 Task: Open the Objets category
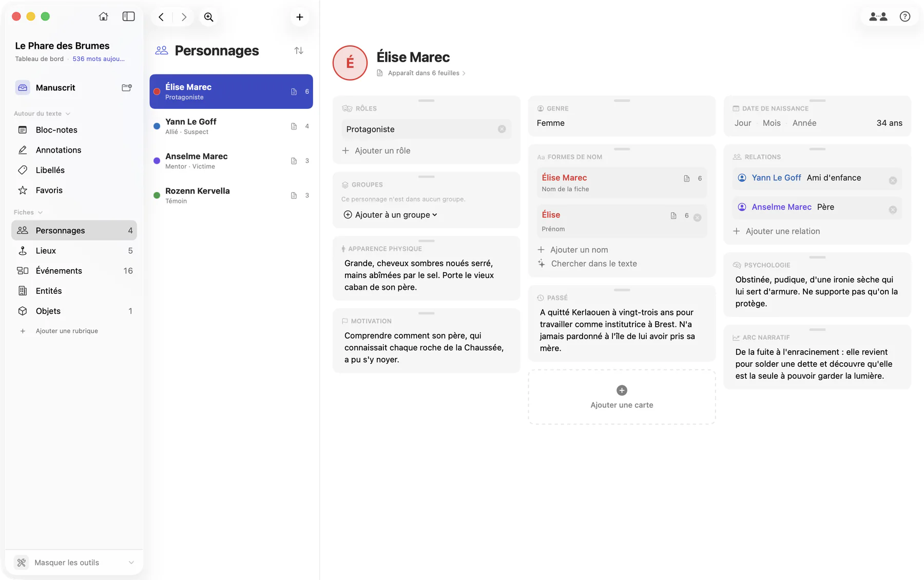click(74, 311)
